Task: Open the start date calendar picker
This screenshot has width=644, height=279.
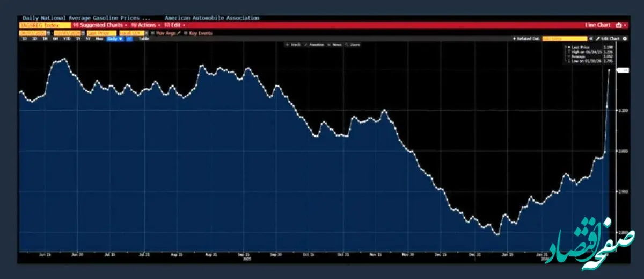Action: tap(49, 33)
